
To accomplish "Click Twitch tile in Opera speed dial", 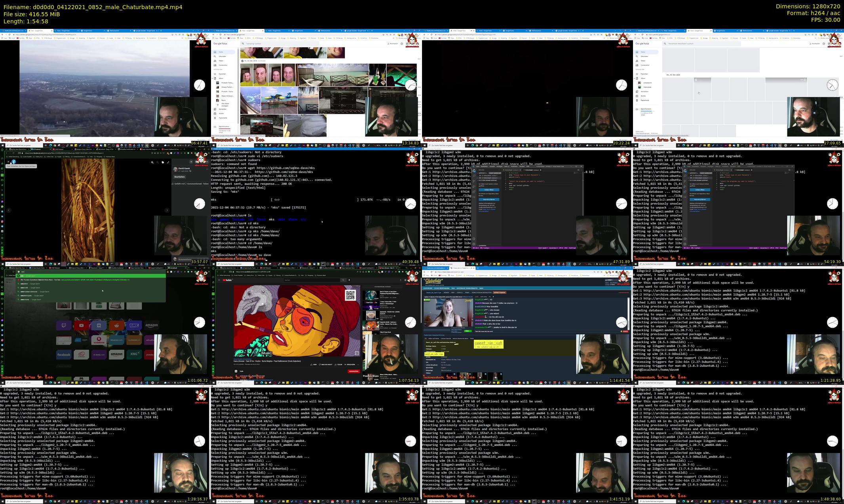I will [63, 325].
